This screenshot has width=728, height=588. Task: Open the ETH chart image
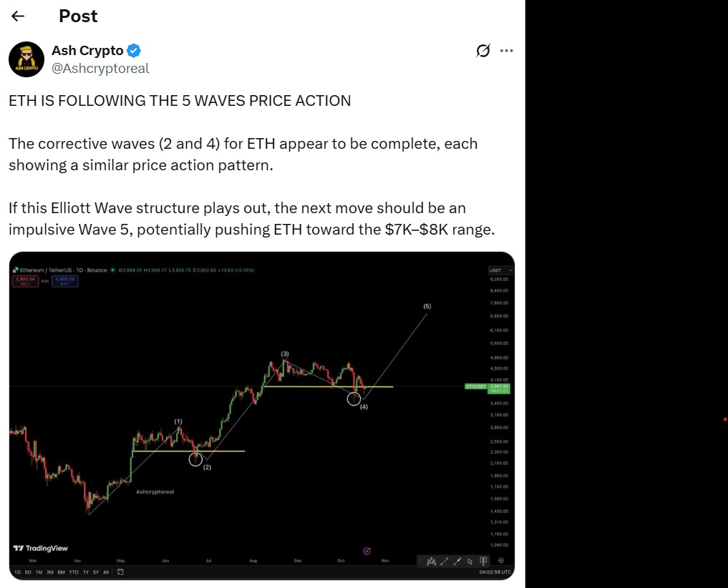point(261,415)
